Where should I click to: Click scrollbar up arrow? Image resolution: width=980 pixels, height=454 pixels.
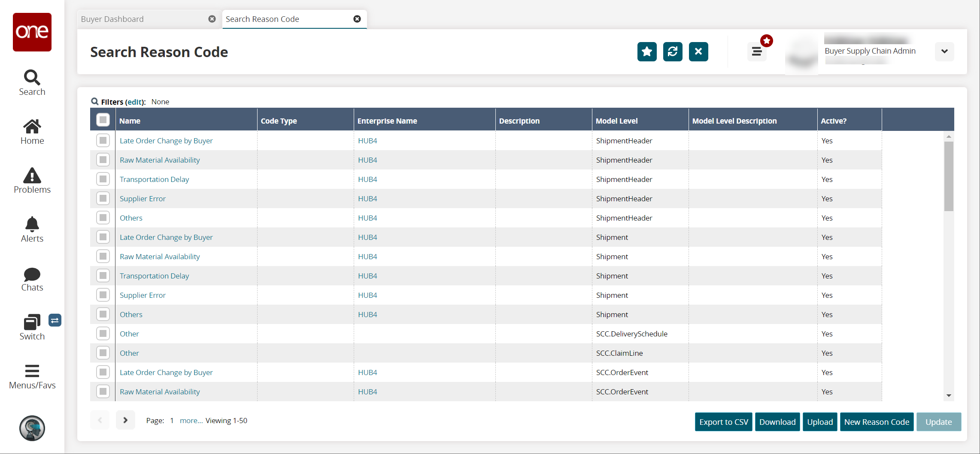(949, 136)
